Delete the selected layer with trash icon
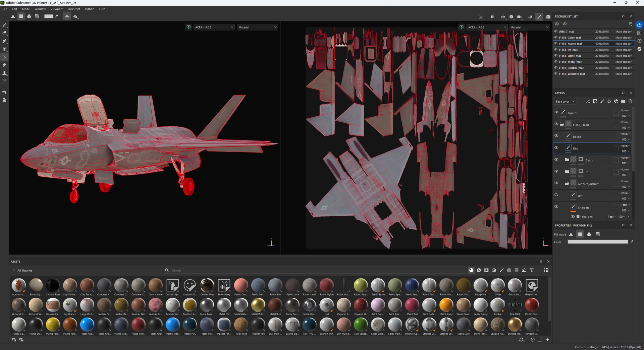 click(x=630, y=101)
